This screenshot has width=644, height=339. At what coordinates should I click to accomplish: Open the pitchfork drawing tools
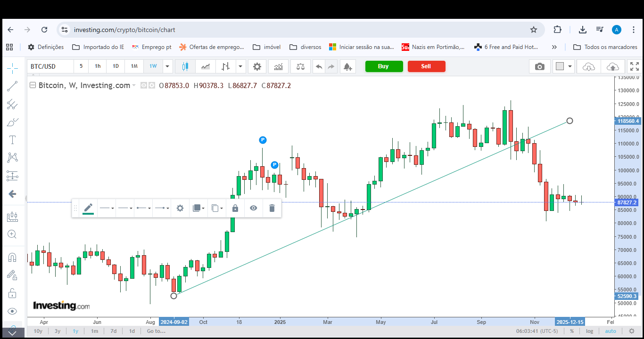point(12,104)
